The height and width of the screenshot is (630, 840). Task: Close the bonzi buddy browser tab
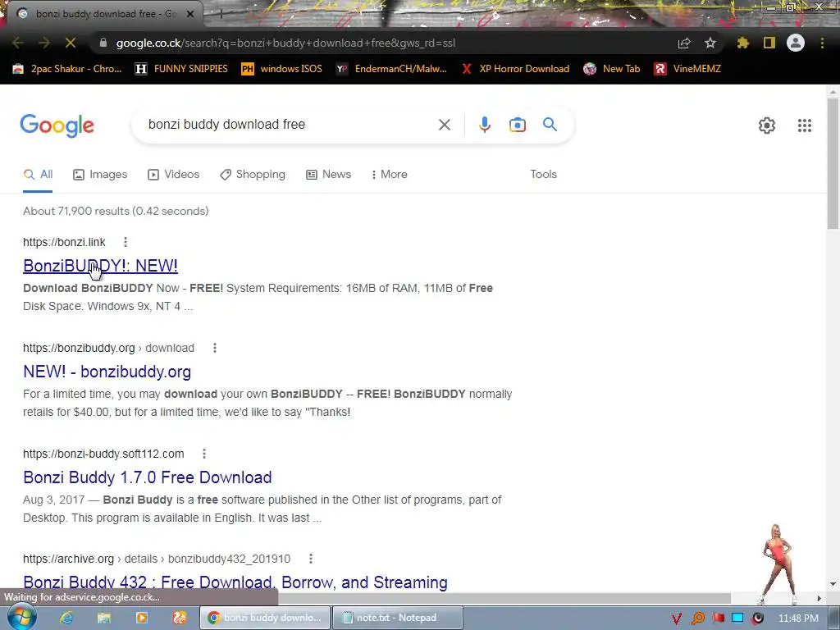coord(190,14)
